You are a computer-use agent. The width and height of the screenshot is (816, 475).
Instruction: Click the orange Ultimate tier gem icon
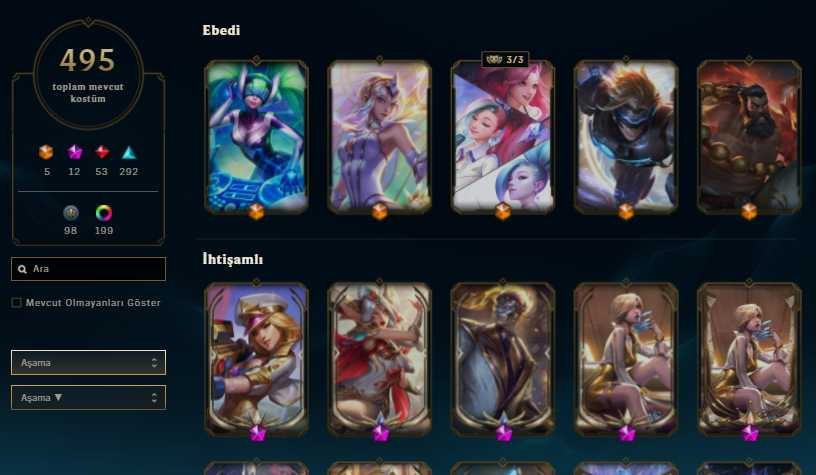click(x=46, y=152)
